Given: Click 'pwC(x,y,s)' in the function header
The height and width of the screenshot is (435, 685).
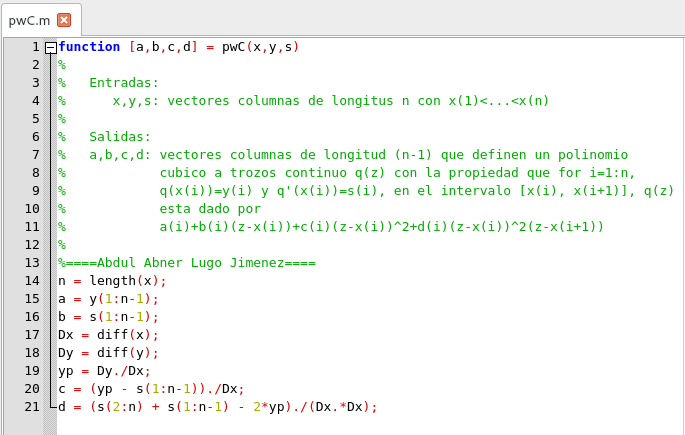Looking at the screenshot, I should pyautogui.click(x=260, y=47).
